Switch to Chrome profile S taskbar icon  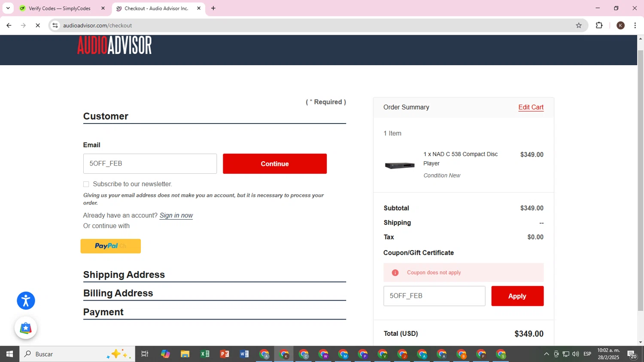coord(501,354)
